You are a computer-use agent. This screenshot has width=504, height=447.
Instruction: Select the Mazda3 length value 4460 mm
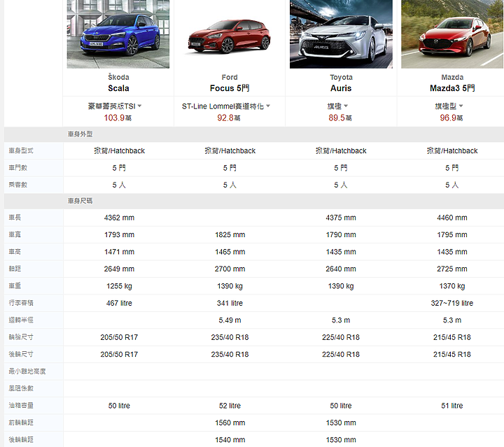(x=452, y=218)
